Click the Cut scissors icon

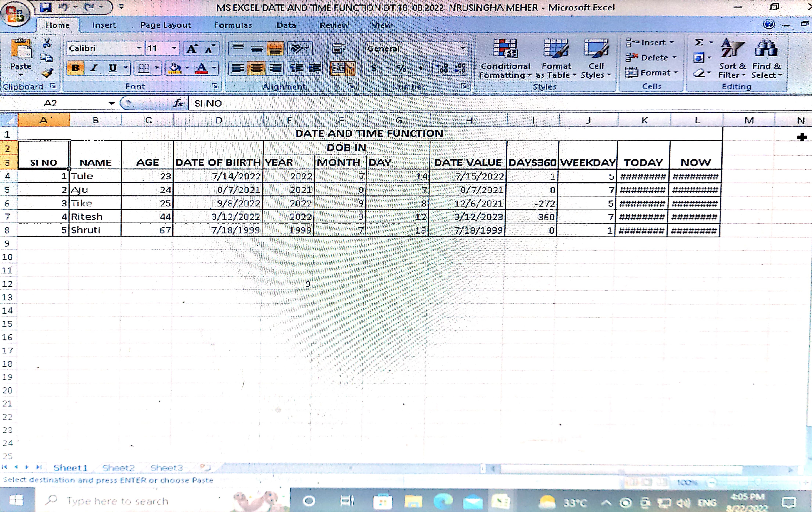(47, 44)
